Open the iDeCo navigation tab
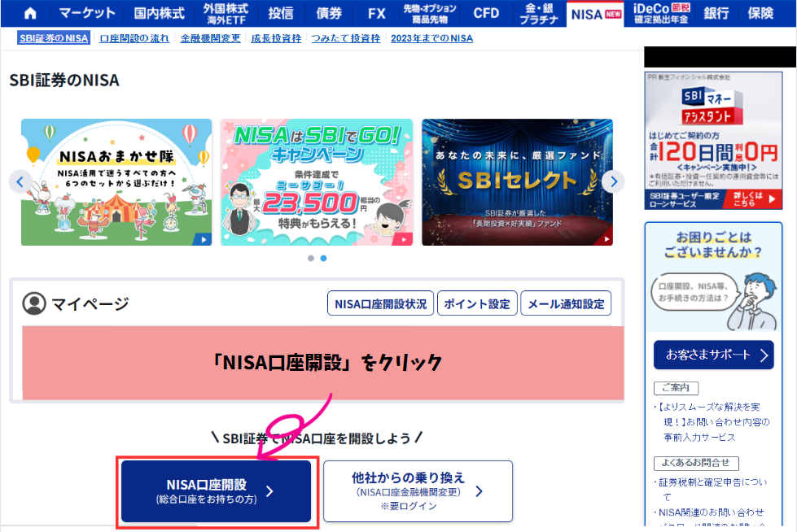This screenshot has width=797, height=532. click(x=659, y=14)
